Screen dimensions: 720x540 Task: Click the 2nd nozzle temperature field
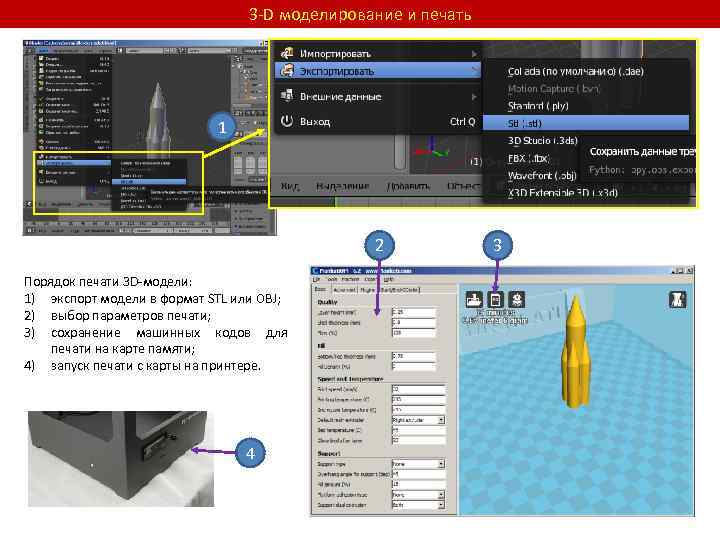pyautogui.click(x=418, y=410)
